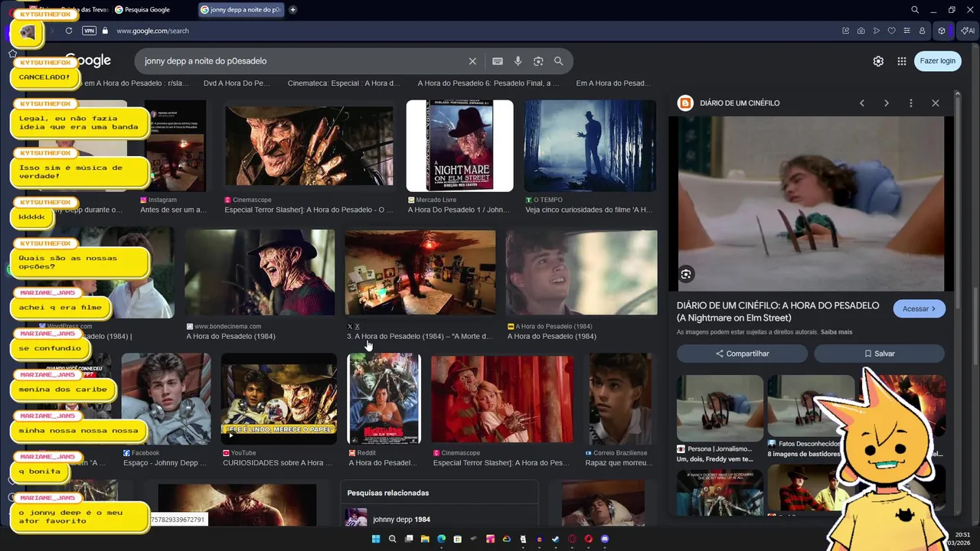Open Mercado Livre DVD cover thumbnail
980x551 pixels.
(459, 145)
